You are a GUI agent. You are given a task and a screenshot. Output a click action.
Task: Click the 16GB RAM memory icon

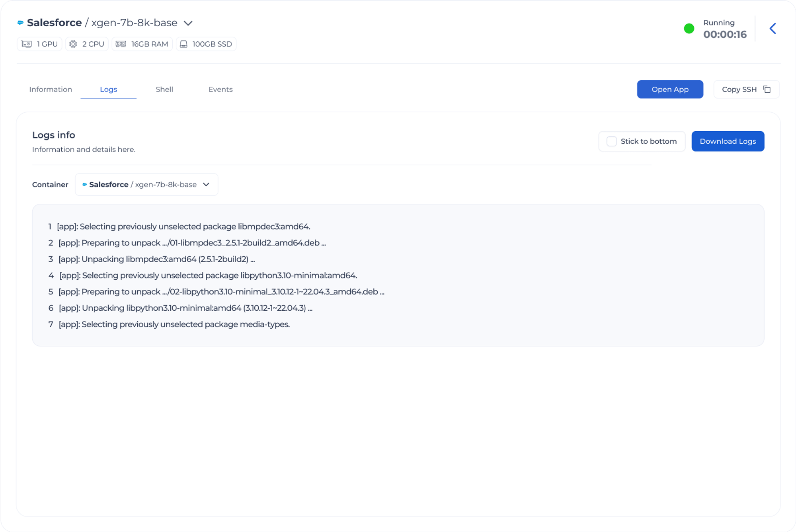(x=121, y=44)
